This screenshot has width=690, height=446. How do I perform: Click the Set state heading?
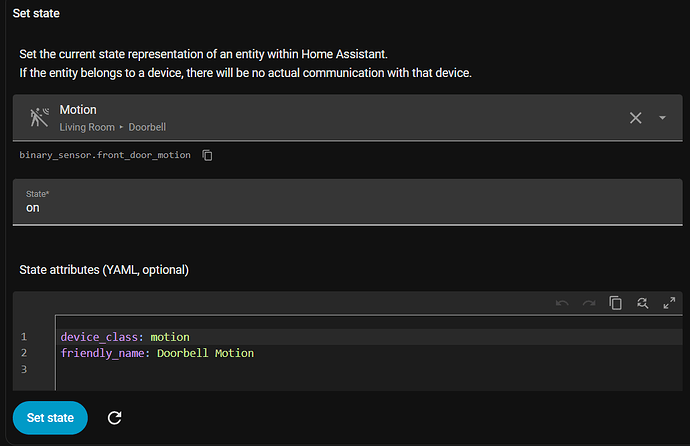tap(36, 13)
